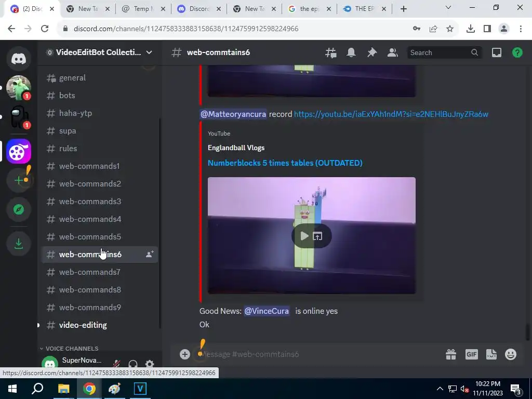
Task: Open a new Chrome tab
Action: pos(403,9)
